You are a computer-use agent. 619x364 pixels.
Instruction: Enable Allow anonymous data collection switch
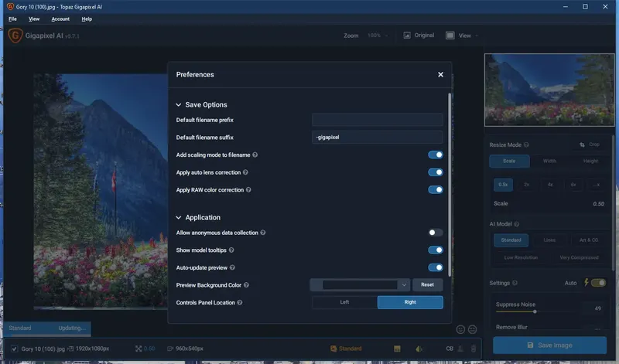[436, 233]
